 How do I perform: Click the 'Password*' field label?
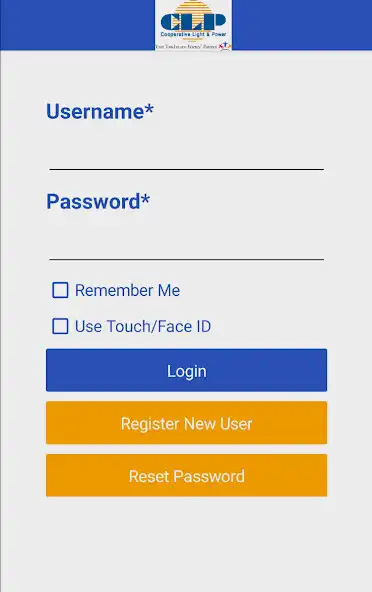tap(98, 201)
